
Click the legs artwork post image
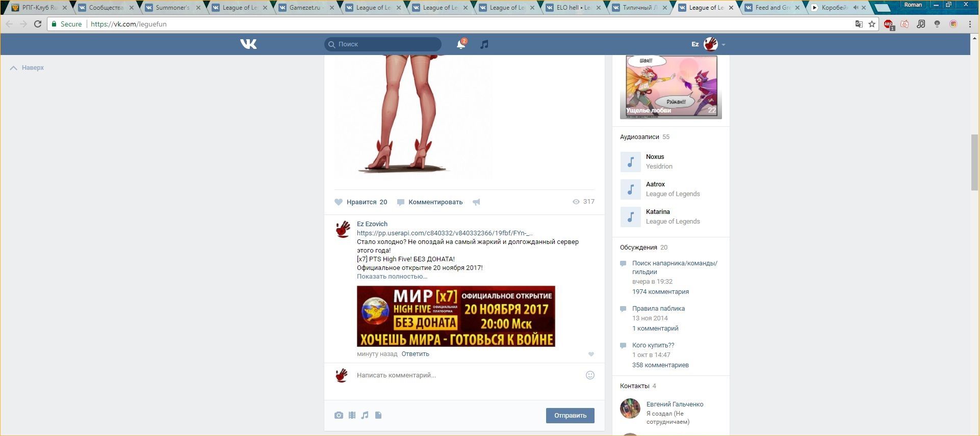[413, 117]
